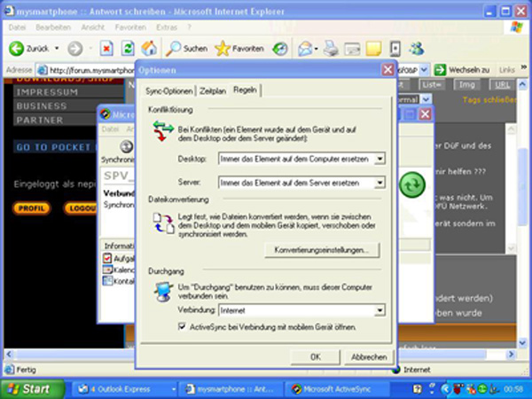The height and width of the screenshot is (399, 532).
Task: Click the browser horizontal scrollbar
Action: click(x=253, y=355)
